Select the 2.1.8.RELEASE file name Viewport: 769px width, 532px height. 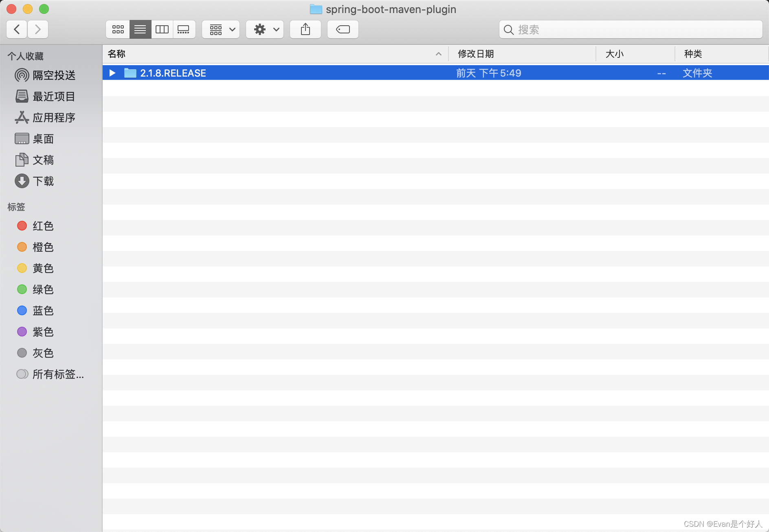tap(173, 73)
